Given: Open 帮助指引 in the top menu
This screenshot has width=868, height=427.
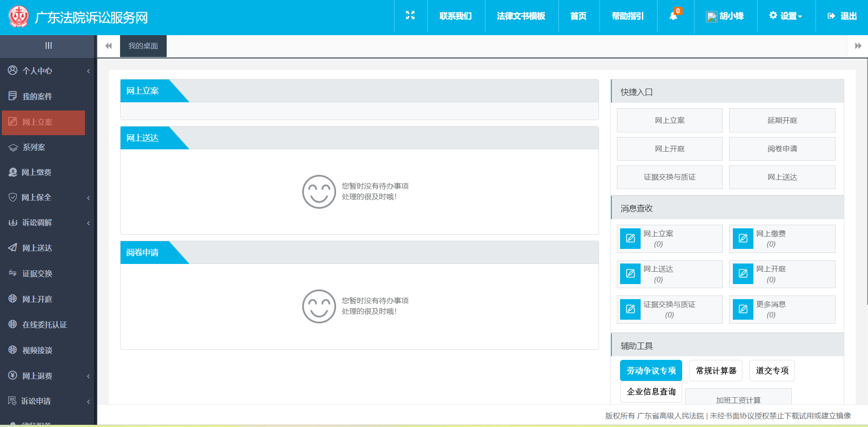Looking at the screenshot, I should pos(628,16).
